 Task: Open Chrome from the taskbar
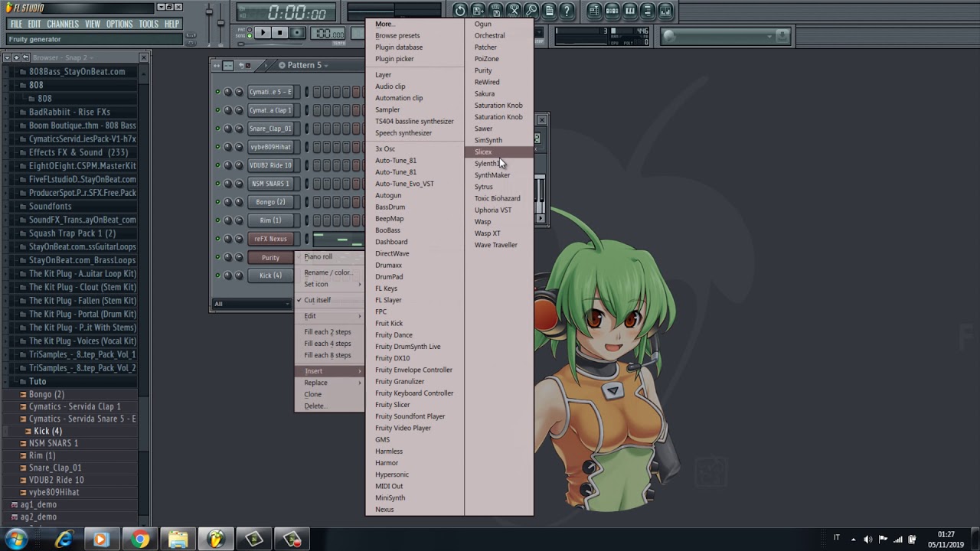click(x=139, y=540)
